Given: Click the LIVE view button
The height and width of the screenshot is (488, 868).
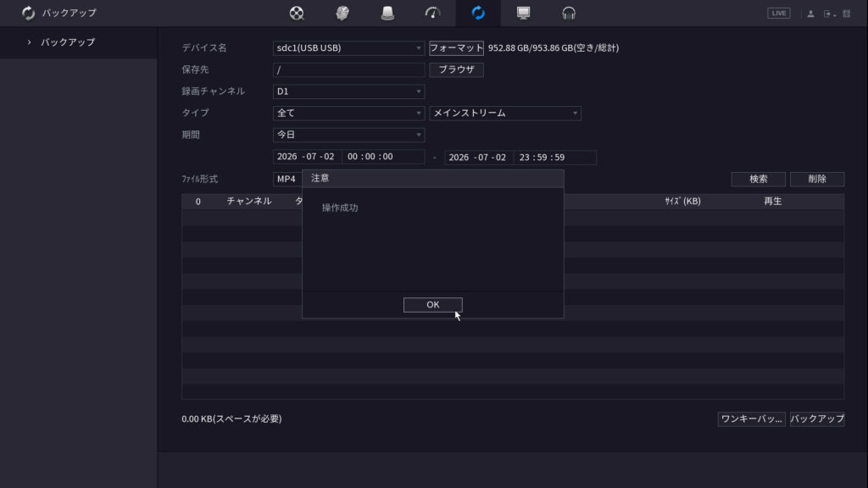Looking at the screenshot, I should click(778, 14).
